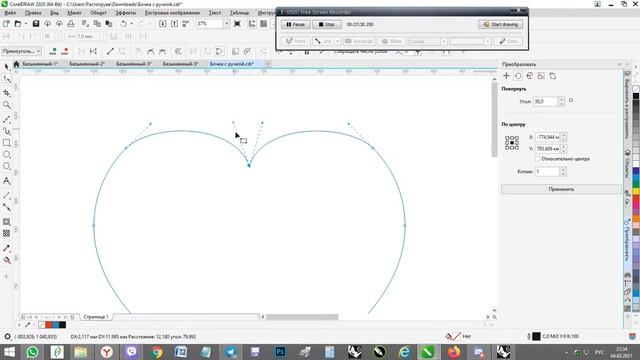Click the Symmetrical node icon

162,51
